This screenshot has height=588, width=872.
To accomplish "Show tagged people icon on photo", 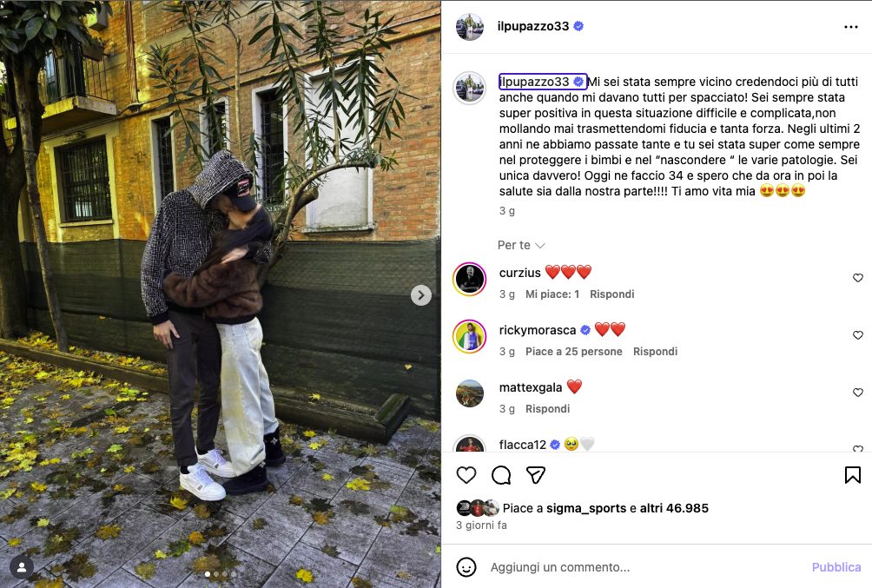I will pos(22,567).
